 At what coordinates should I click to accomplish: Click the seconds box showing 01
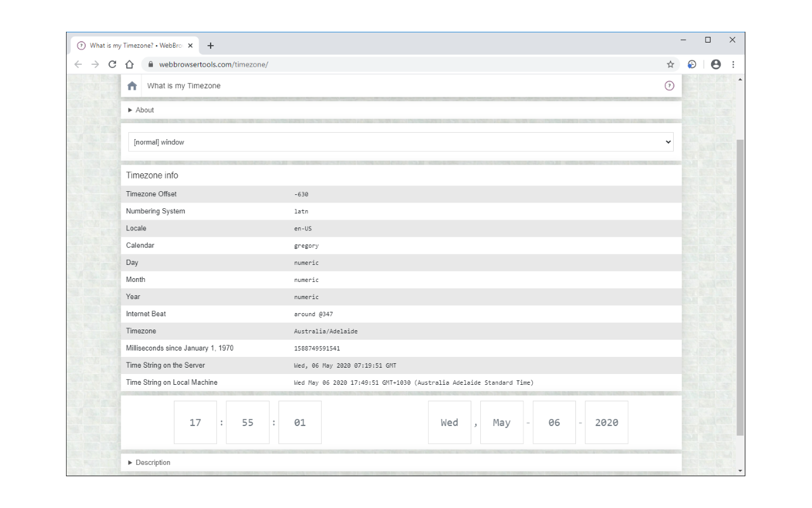pos(300,422)
